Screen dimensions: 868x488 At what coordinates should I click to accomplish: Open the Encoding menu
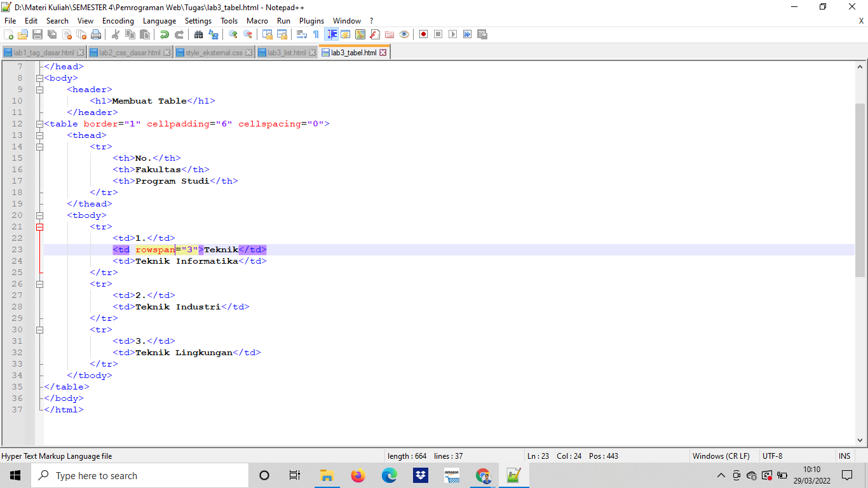(x=118, y=20)
